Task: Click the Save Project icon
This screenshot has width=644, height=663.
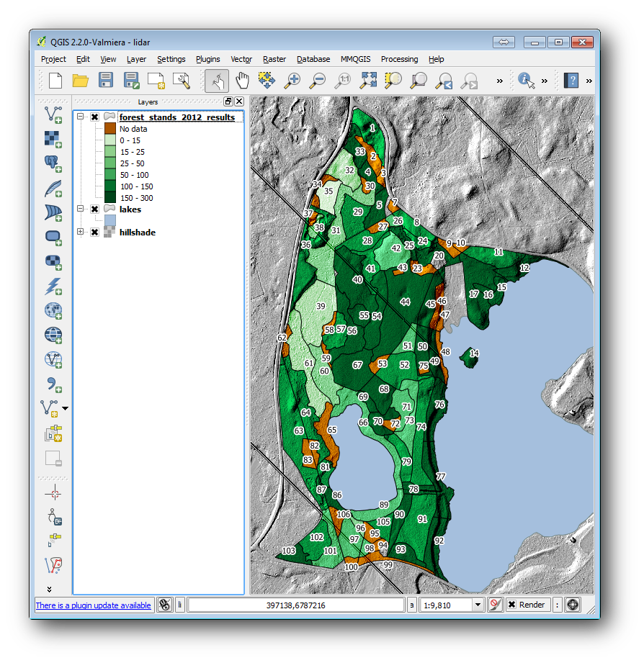Action: [x=106, y=81]
